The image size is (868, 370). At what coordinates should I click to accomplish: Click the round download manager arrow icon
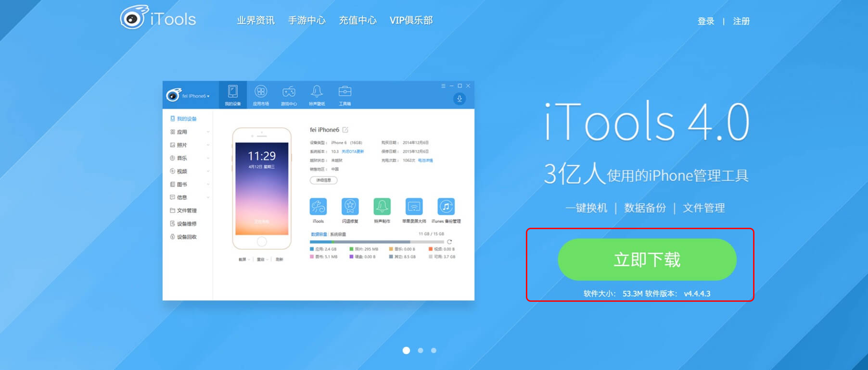click(x=460, y=99)
